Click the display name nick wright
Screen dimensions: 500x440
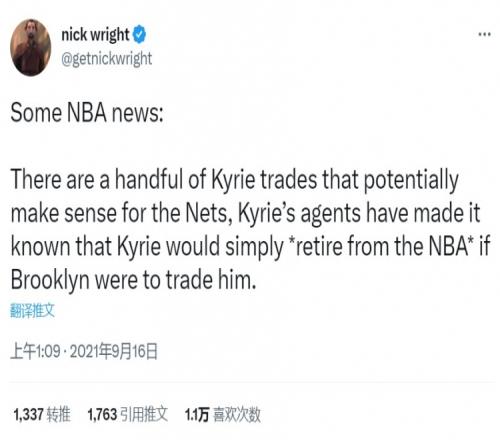(x=95, y=35)
